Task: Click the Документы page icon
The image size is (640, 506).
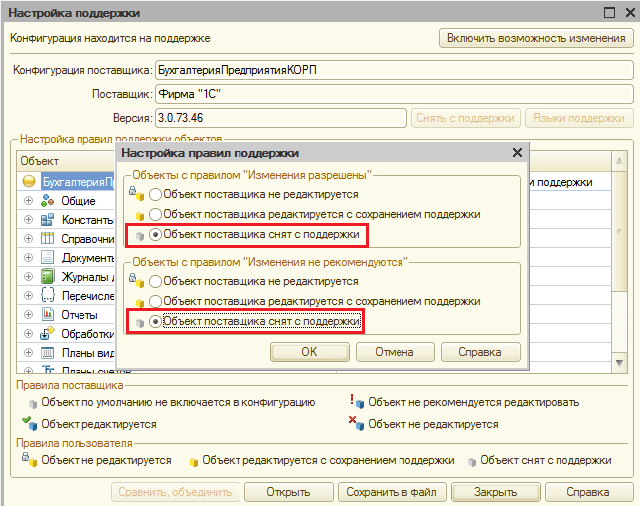Action: pos(47,257)
